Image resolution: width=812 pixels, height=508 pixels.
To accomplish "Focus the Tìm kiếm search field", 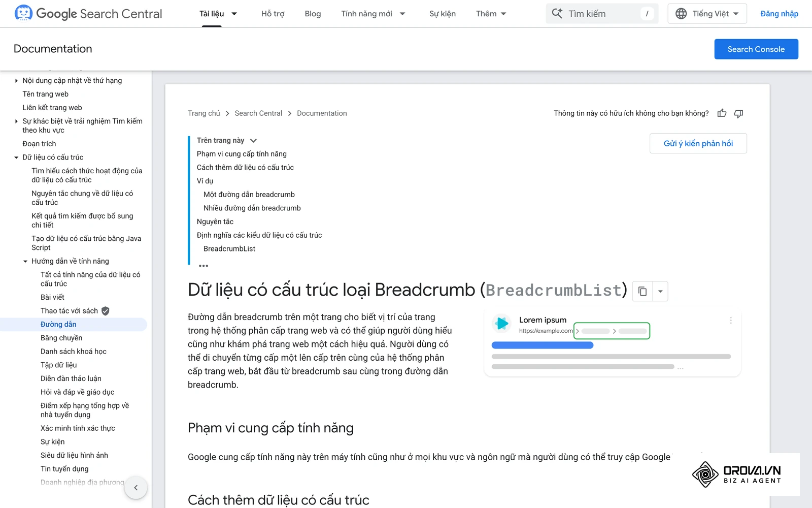I will tap(602, 14).
